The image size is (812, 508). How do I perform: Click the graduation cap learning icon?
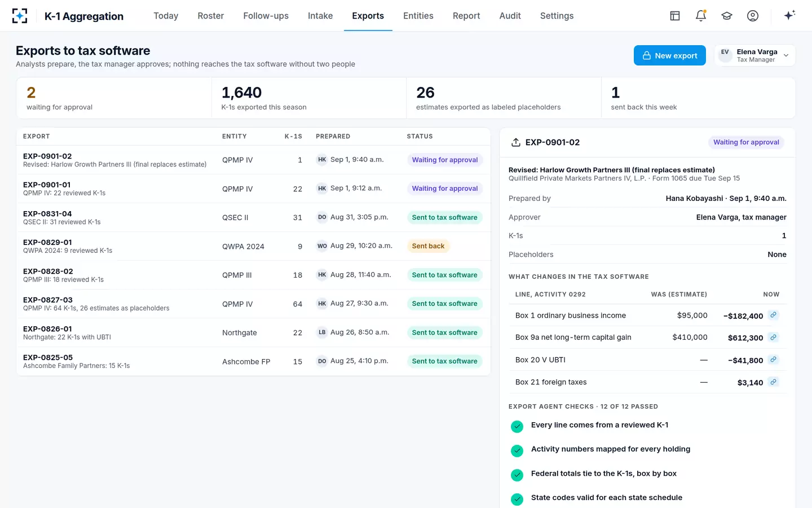coord(727,16)
